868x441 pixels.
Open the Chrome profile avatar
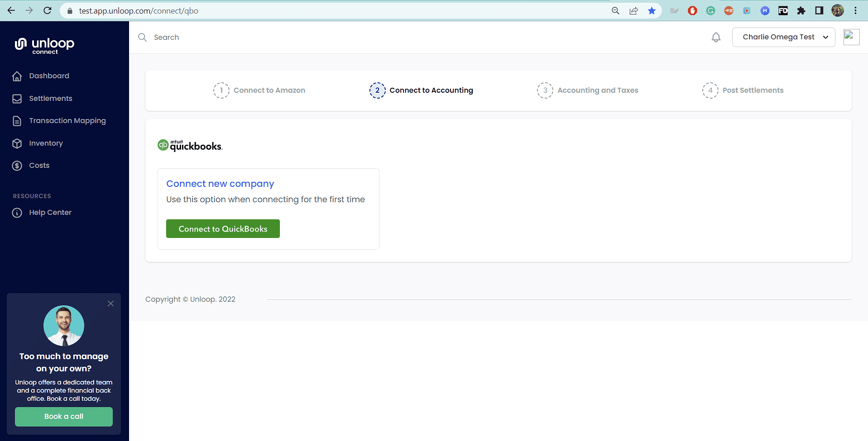pyautogui.click(x=838, y=10)
